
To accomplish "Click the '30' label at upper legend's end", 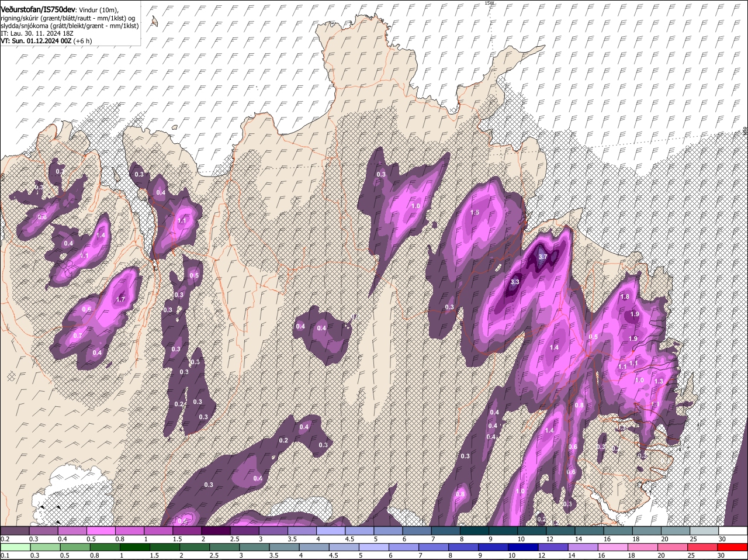I will click(x=722, y=538).
